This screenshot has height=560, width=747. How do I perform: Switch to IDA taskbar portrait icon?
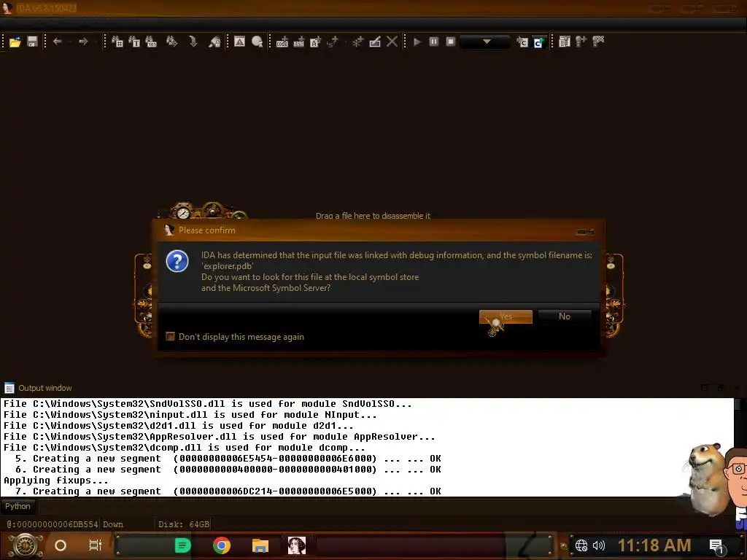tap(296, 545)
